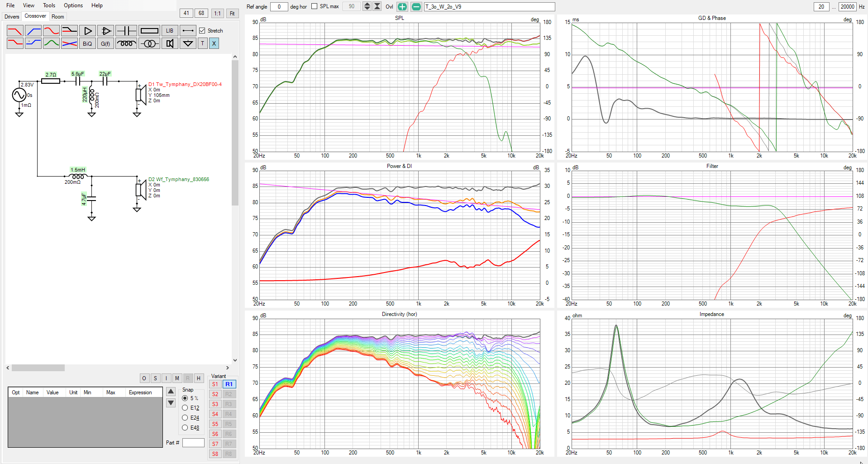The height and width of the screenshot is (464, 868).
Task: Increase SPL max with up arrow
Action: pyautogui.click(x=367, y=5)
